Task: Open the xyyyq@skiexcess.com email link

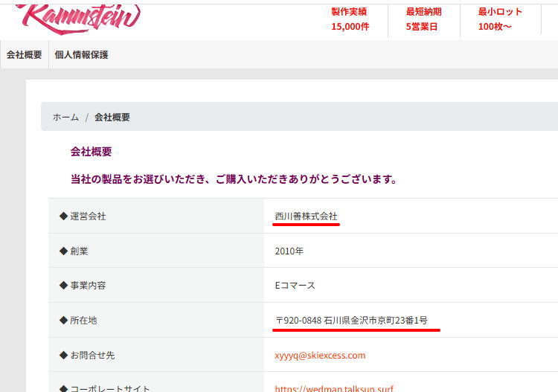Action: coord(320,355)
